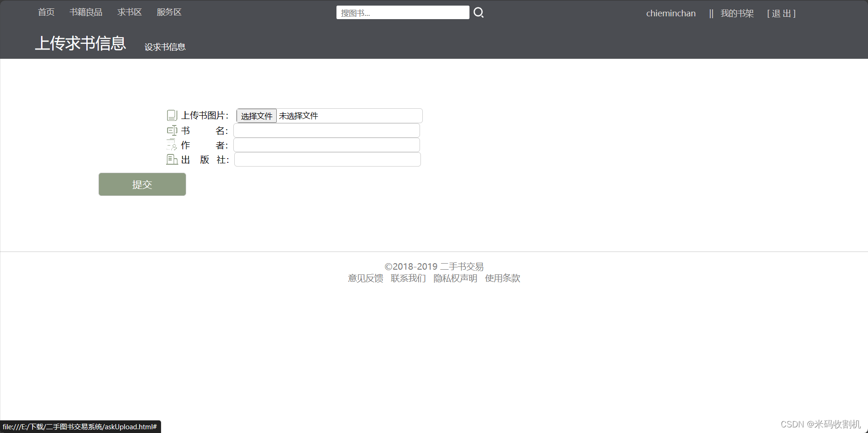Open the 意见反馈 footer link
The image size is (868, 433).
[365, 278]
